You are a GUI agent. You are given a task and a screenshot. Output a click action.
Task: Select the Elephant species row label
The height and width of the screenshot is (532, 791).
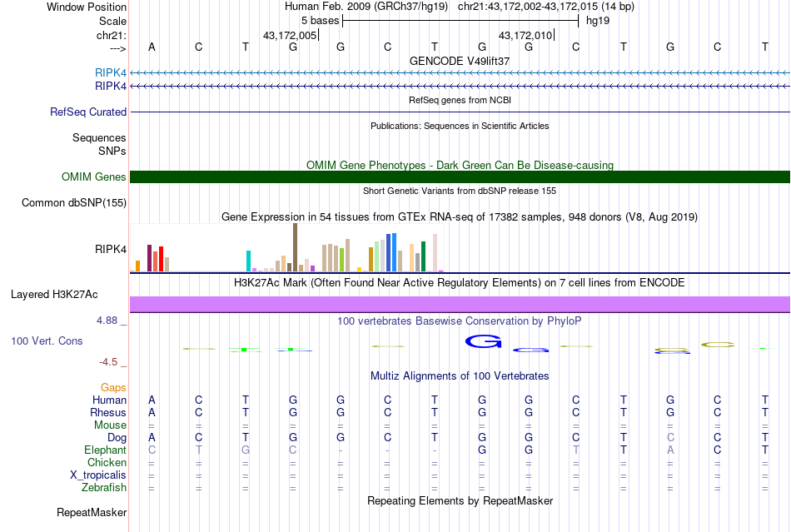click(x=105, y=450)
